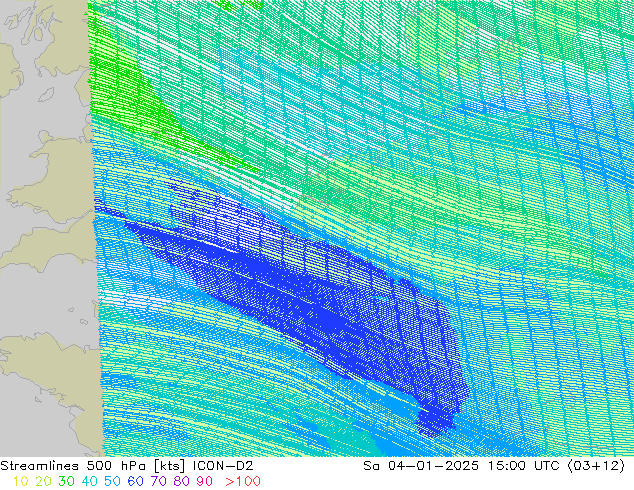The image size is (634, 490).
Task: Click the '20' knots legend value
Action: pos(43,481)
